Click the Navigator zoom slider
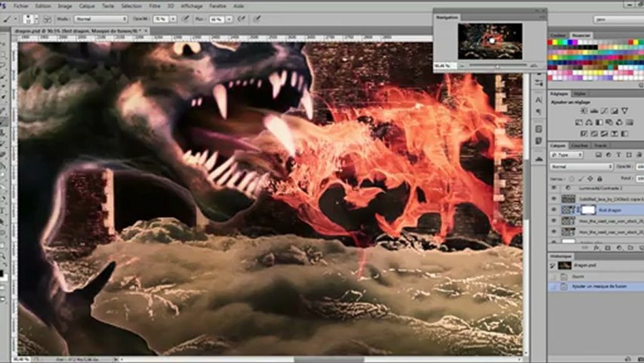Screen dimensions: 644x363 [498, 65]
